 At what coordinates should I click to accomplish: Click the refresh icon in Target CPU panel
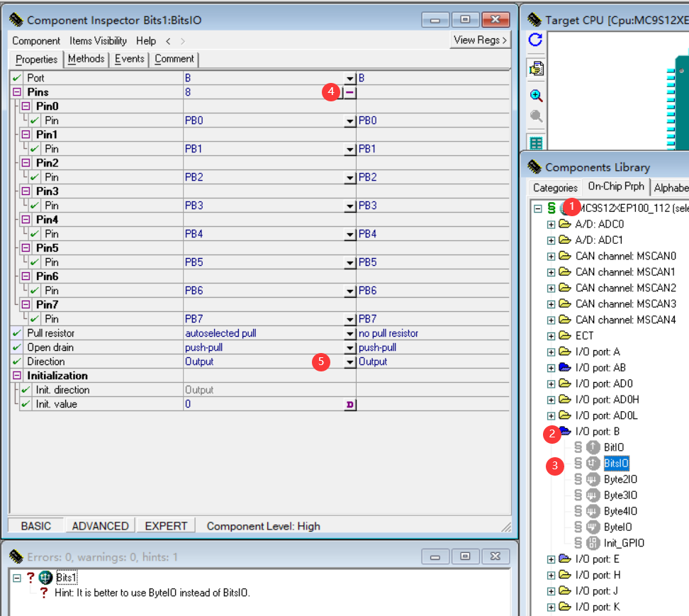click(x=535, y=40)
